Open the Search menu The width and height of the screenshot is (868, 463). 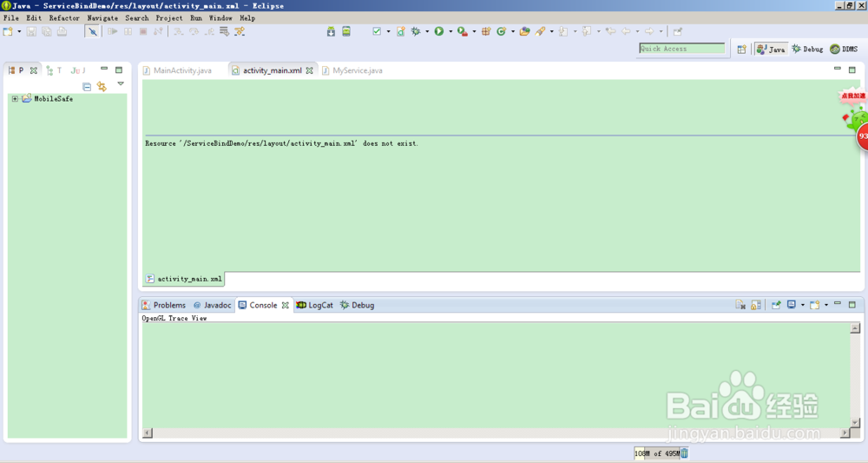(x=137, y=18)
